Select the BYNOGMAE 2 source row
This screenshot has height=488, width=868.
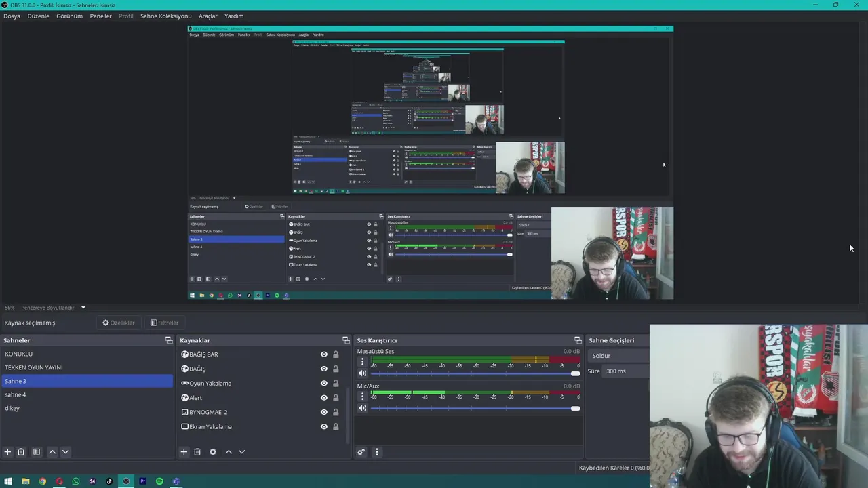[x=262, y=412]
